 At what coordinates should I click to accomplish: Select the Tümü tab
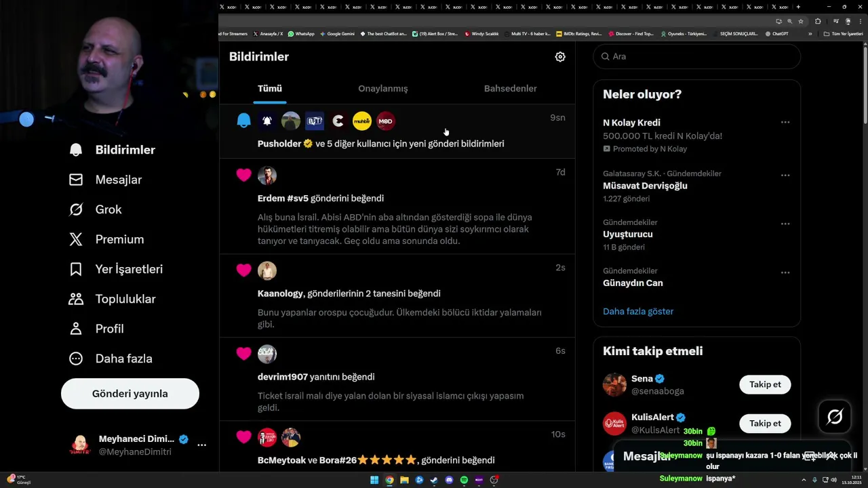coord(270,88)
